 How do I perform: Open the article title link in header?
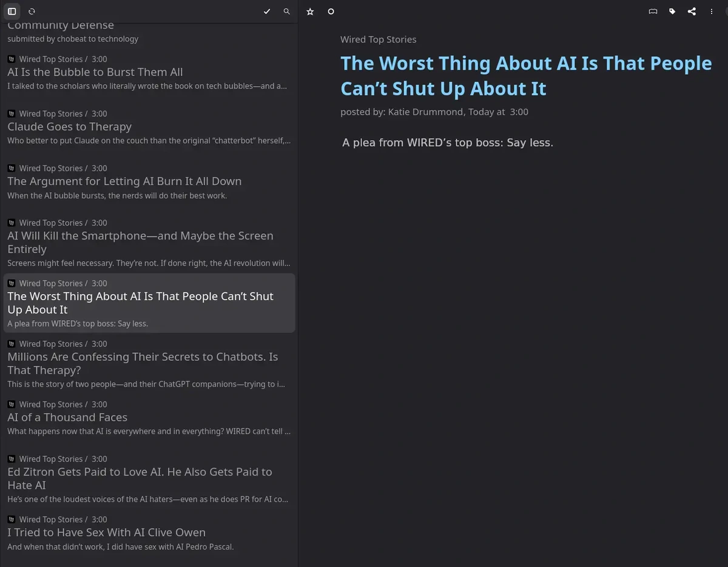point(525,76)
